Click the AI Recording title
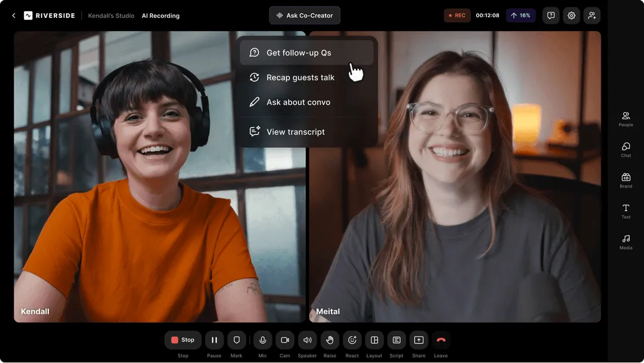 tap(160, 15)
